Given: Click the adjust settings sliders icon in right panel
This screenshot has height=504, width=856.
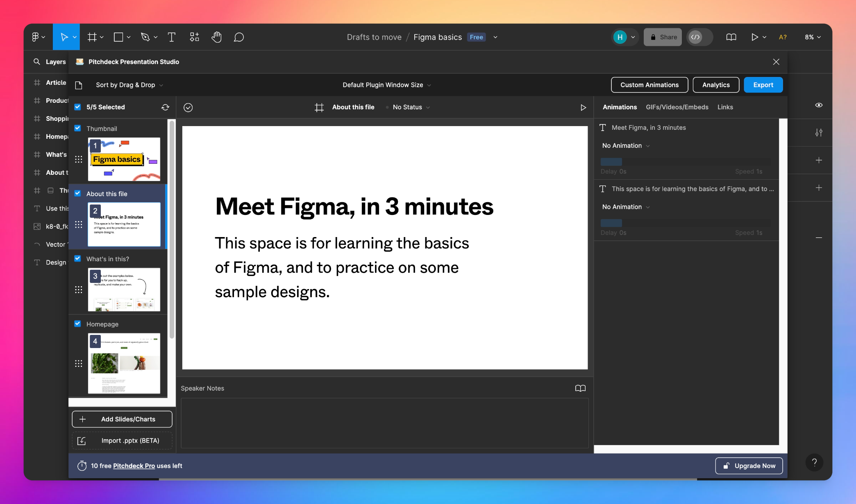Looking at the screenshot, I should (x=819, y=133).
